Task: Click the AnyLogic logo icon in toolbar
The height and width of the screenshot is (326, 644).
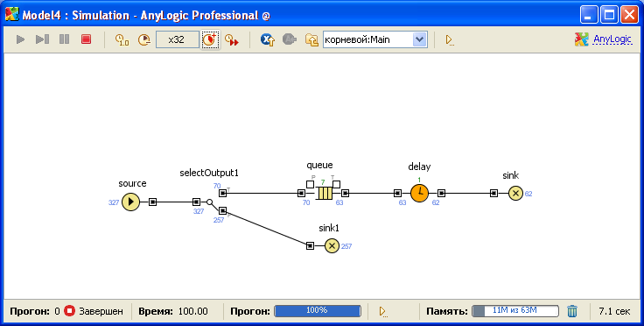Action: tap(581, 39)
